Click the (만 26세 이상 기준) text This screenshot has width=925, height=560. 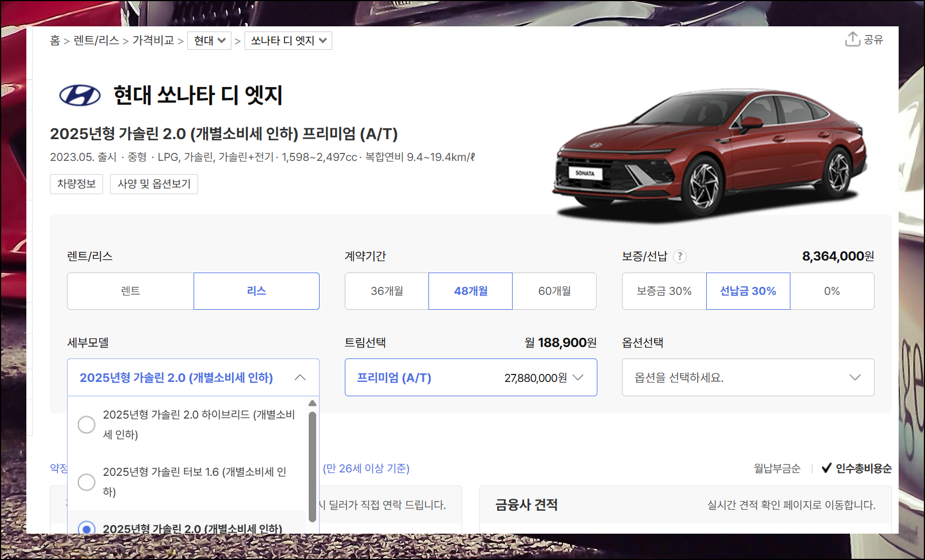366,468
